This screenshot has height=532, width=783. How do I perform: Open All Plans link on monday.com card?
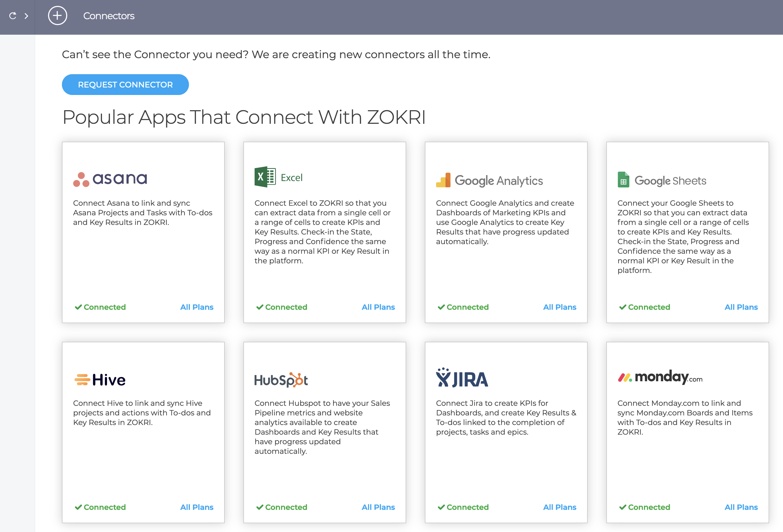[x=741, y=507]
